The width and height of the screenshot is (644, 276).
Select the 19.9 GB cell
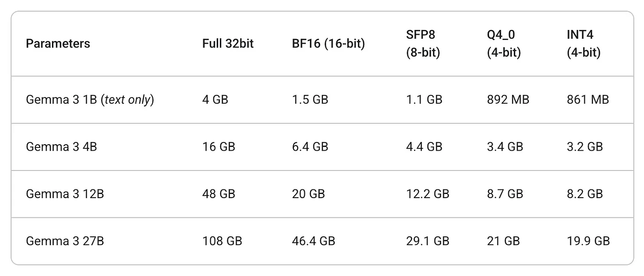[x=588, y=241]
